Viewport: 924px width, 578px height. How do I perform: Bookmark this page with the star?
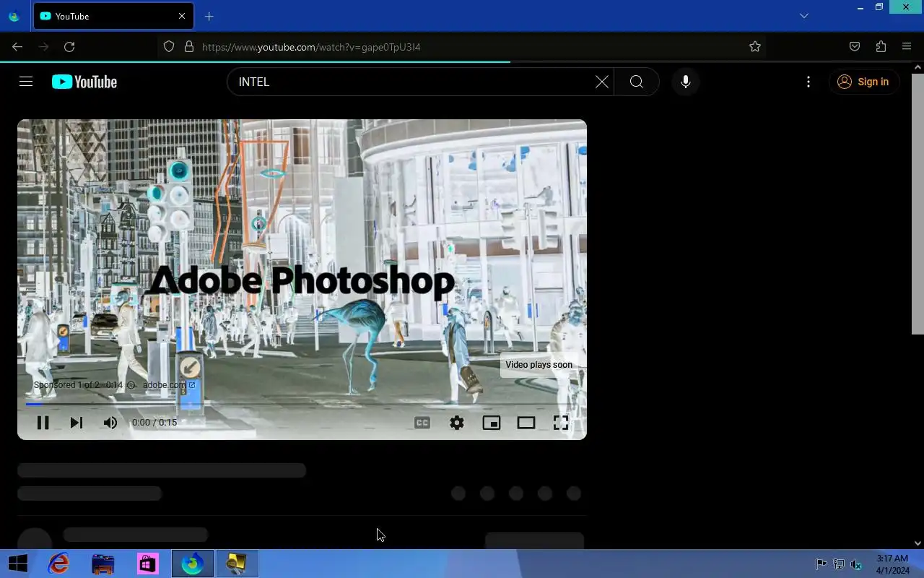pos(755,47)
